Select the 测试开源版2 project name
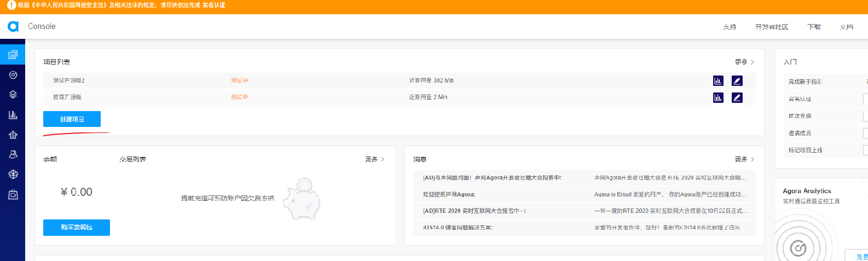 (69, 80)
